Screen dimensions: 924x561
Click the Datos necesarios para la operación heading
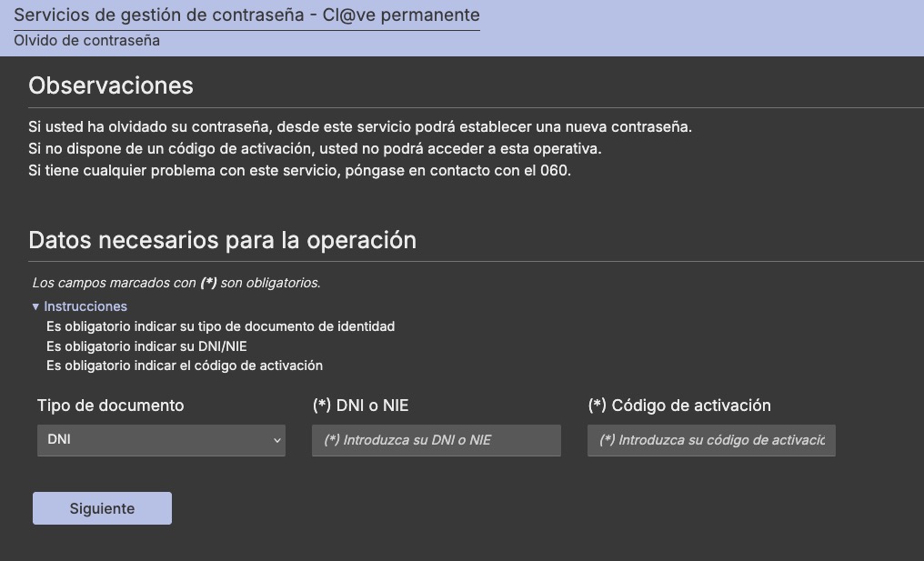(222, 240)
